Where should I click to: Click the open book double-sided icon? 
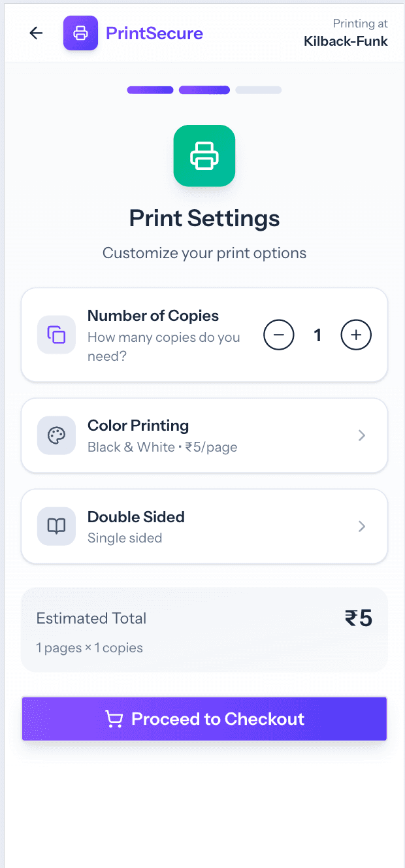[56, 526]
